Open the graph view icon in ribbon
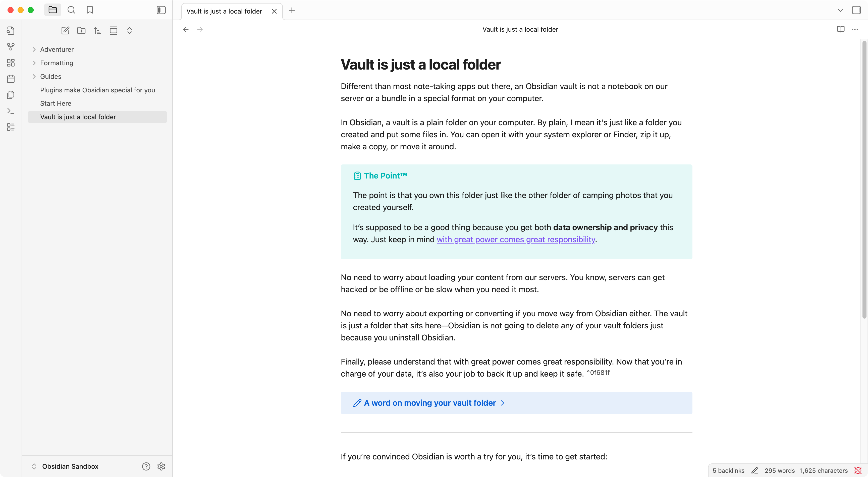The width and height of the screenshot is (868, 477). pyautogui.click(x=11, y=47)
